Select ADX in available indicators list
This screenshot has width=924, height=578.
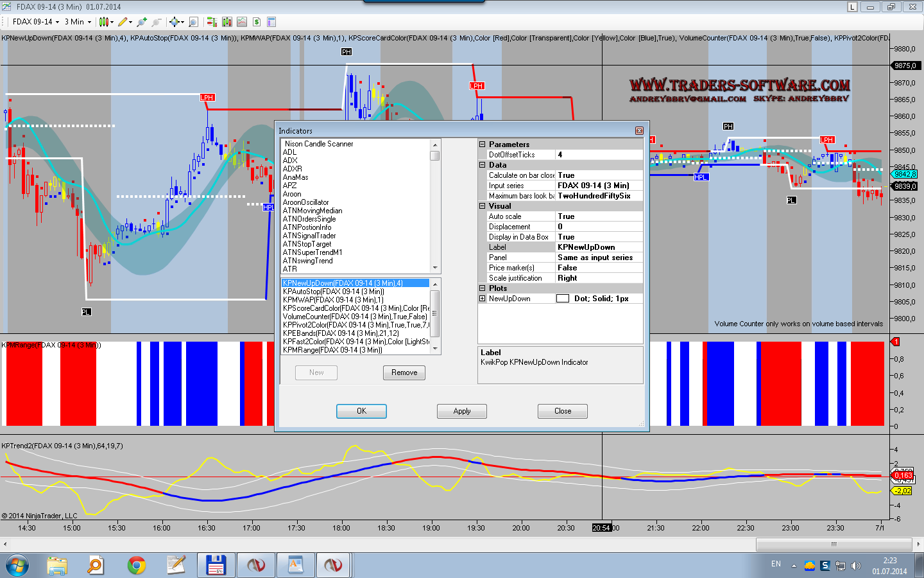point(290,161)
